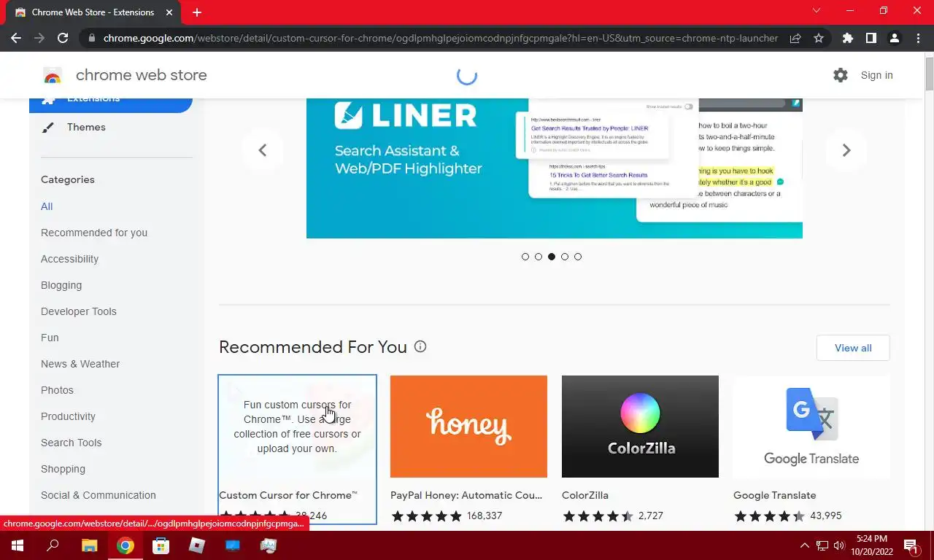Open the Windows Start menu
Viewport: 934px width, 560px height.
point(18,545)
